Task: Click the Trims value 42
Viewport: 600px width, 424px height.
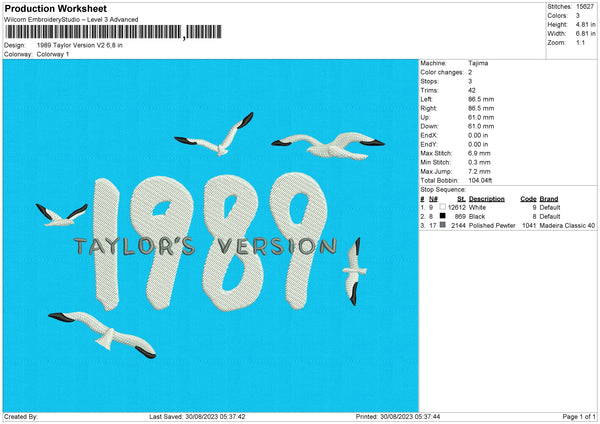Action: pos(472,90)
